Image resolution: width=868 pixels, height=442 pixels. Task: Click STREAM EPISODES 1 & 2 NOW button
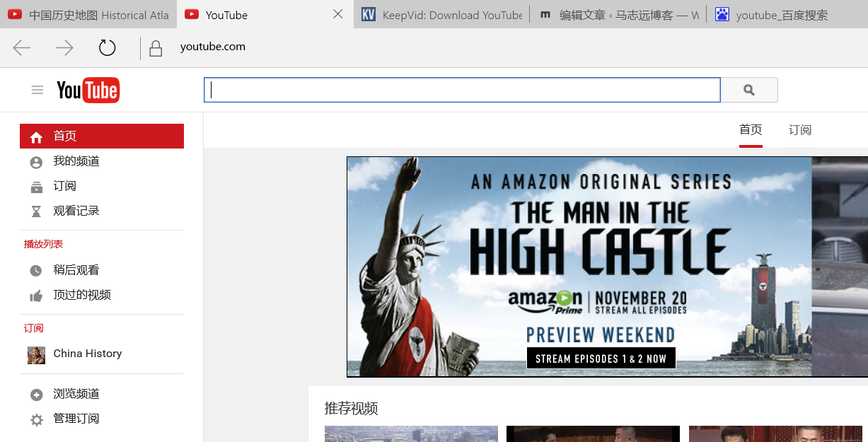(601, 359)
